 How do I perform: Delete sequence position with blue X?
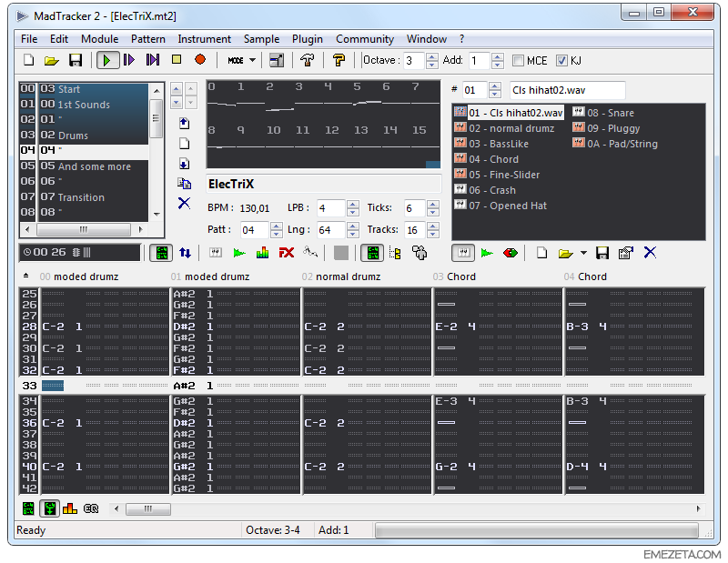(185, 203)
